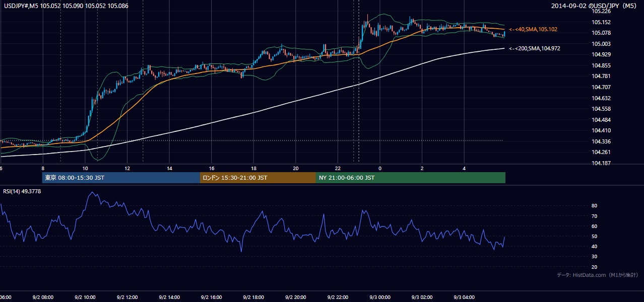Click RSI axis level 80
This screenshot has height=302, width=644.
tap(595, 206)
